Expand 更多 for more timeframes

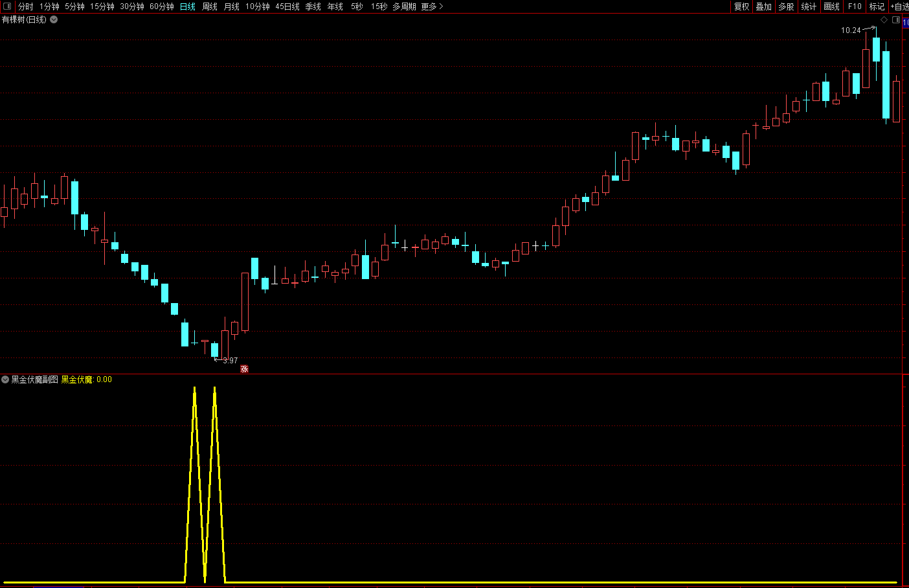pos(432,6)
